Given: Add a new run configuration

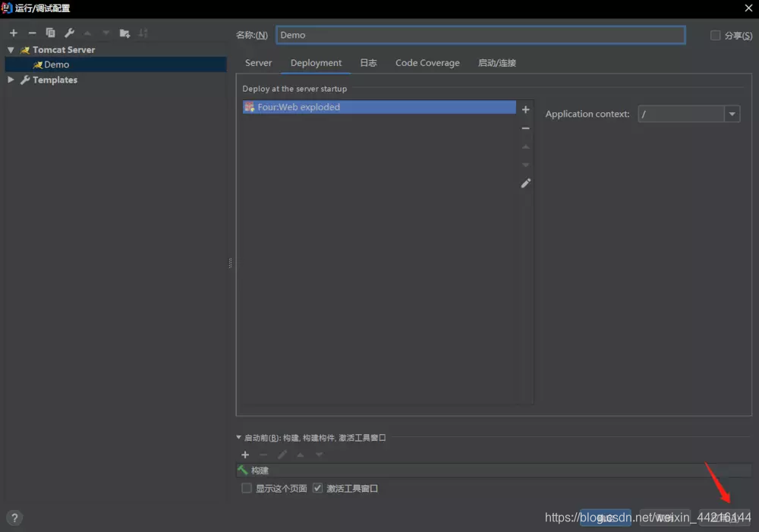Looking at the screenshot, I should (x=14, y=33).
